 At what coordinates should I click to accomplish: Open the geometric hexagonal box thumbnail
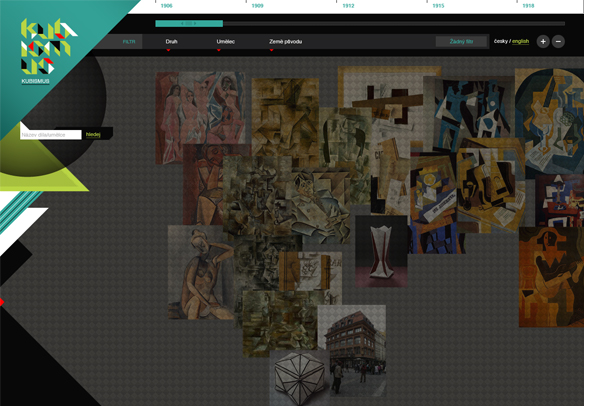point(300,378)
